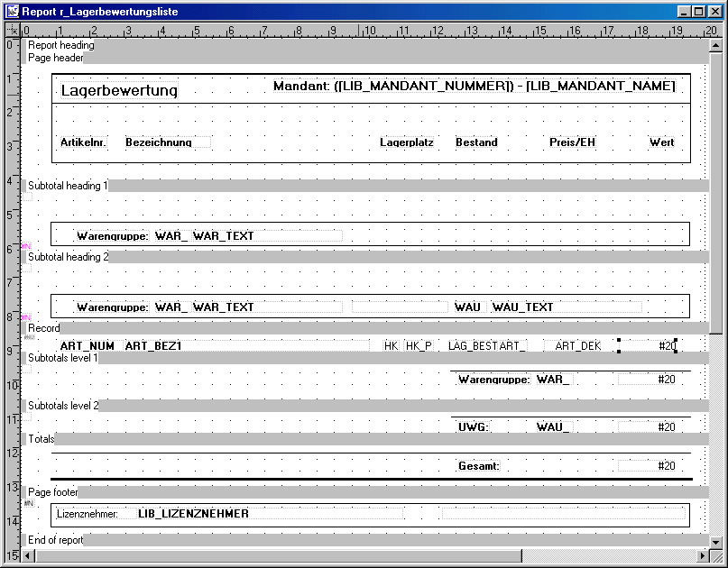Click the horizontal scrollbar left arrow
Screen dimensions: 728x568
coord(29,554)
